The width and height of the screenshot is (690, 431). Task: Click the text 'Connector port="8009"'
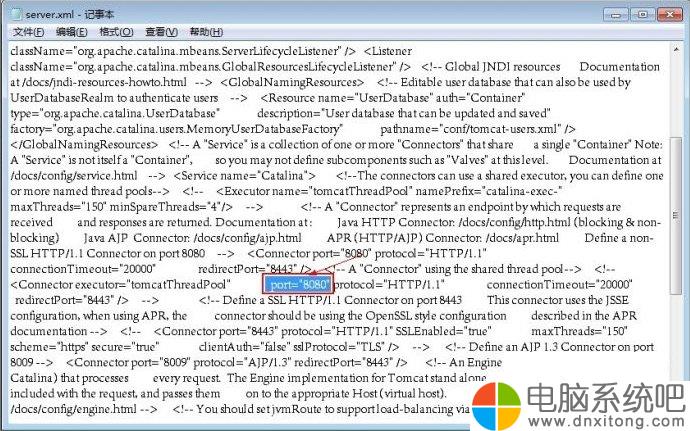coord(132,362)
